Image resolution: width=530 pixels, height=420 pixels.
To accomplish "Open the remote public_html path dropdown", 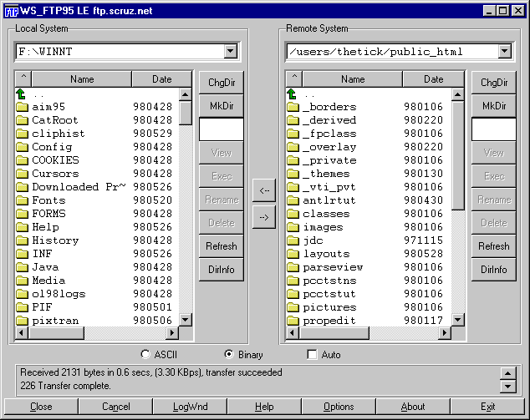I will pos(504,52).
